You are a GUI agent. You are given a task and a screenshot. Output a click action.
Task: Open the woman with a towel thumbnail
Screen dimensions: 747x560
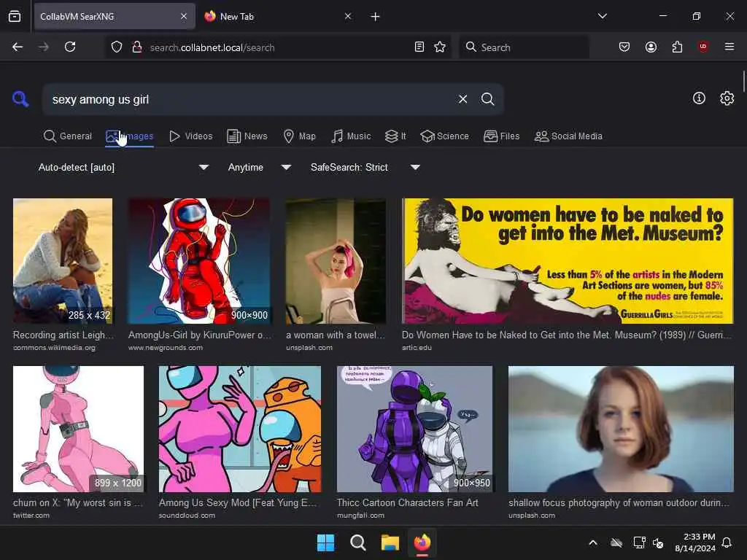tap(336, 261)
